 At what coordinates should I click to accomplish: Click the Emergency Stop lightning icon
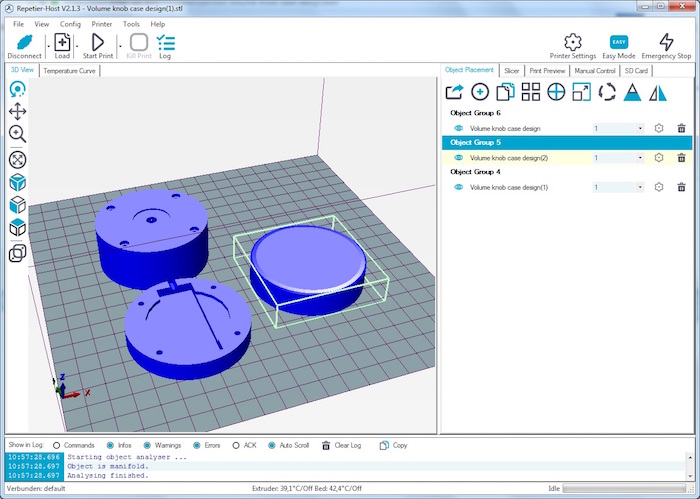pyautogui.click(x=666, y=42)
